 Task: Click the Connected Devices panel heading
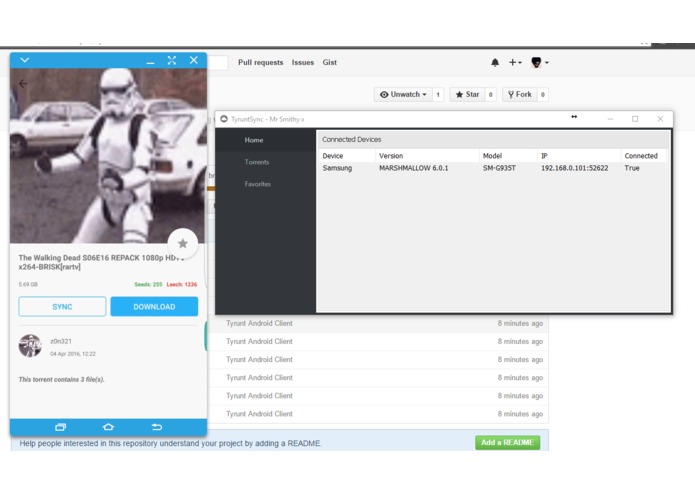[x=351, y=140]
